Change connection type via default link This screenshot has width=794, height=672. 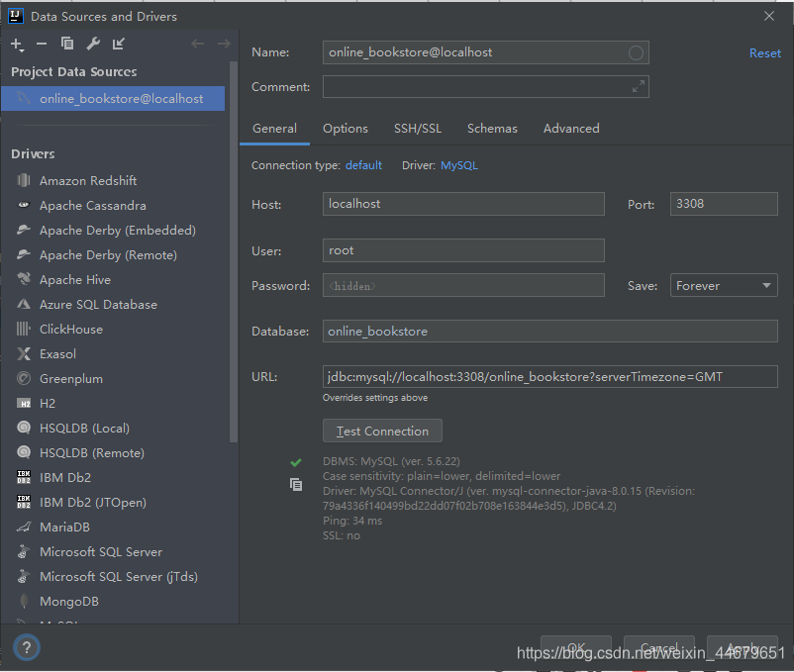pos(363,165)
